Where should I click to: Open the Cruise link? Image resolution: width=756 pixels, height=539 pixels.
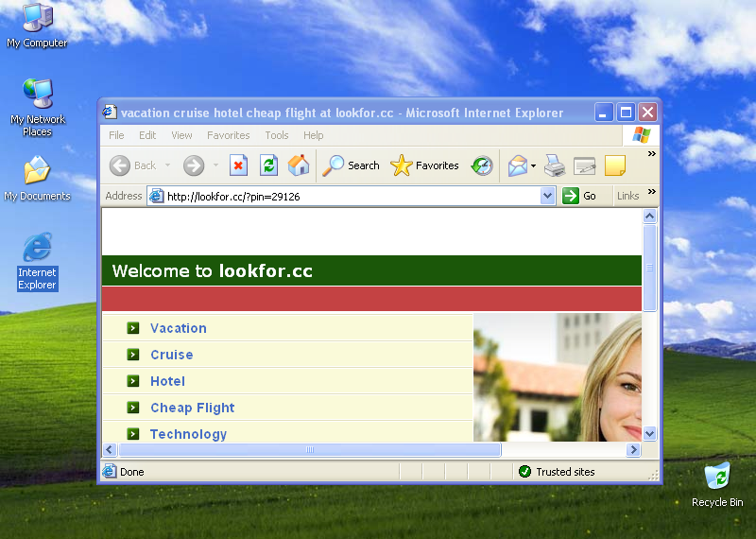click(172, 355)
